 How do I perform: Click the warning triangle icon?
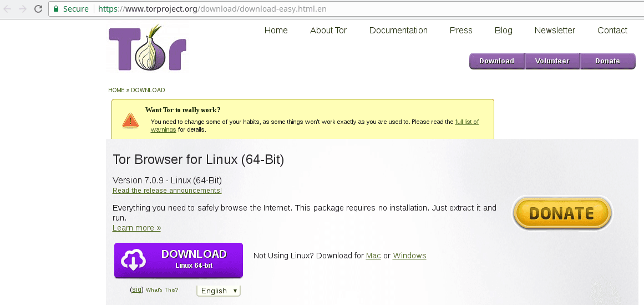130,119
